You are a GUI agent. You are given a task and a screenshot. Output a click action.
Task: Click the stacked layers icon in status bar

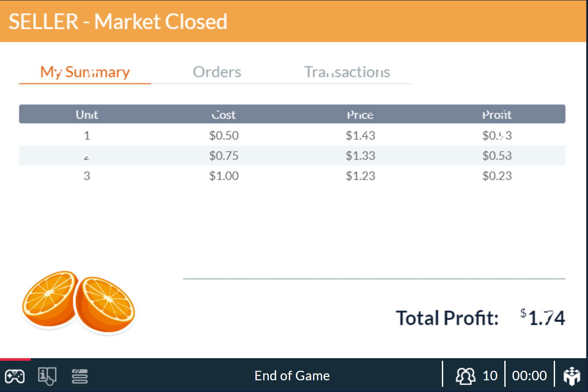coord(79,376)
